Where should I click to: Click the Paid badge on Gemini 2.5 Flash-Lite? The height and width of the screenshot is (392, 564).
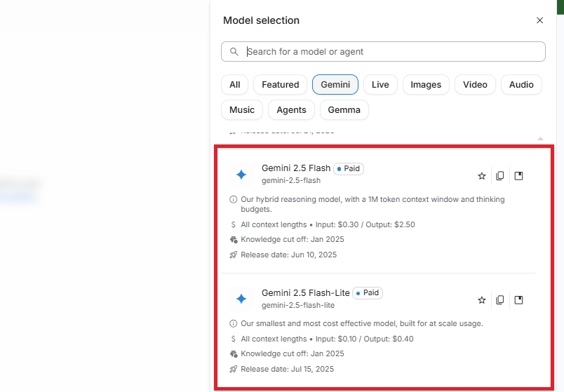[368, 292]
